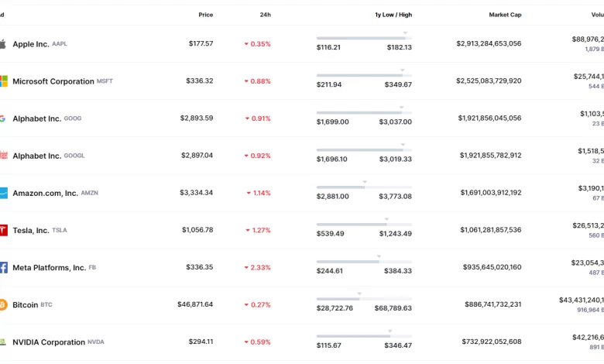Click the Amazon logo icon
The height and width of the screenshot is (364, 604).
pos(3,193)
